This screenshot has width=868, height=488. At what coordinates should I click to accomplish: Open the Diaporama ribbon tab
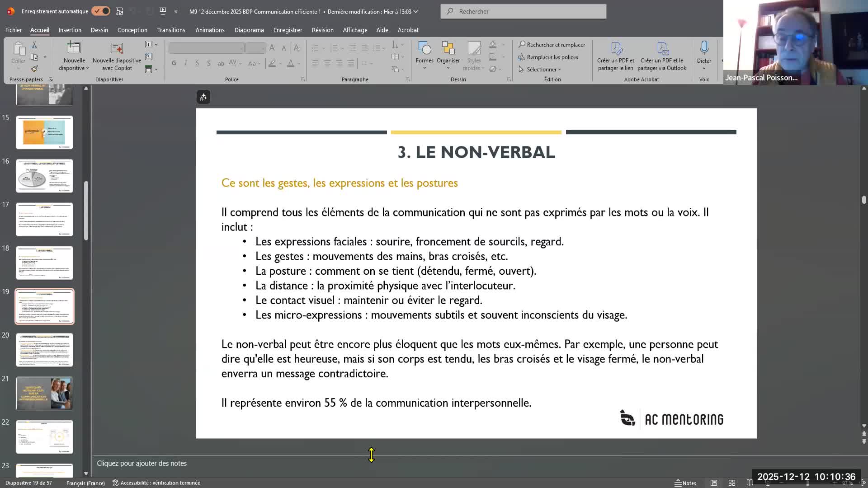point(249,30)
